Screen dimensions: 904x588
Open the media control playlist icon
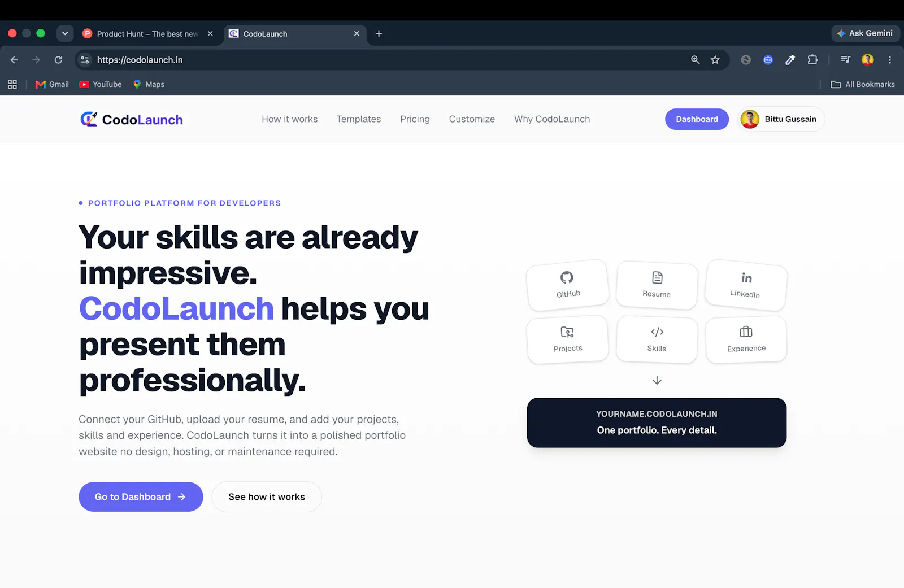point(845,60)
